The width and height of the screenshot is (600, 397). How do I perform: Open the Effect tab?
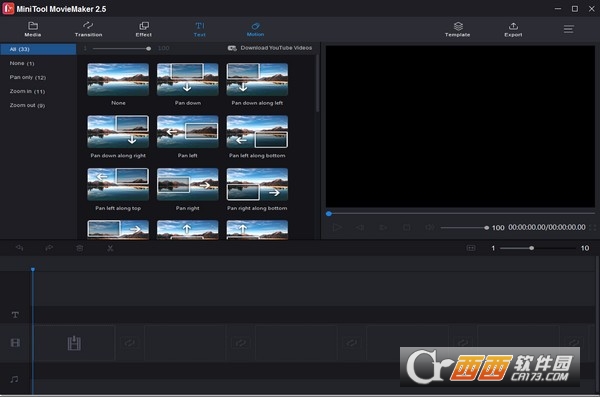coord(143,29)
